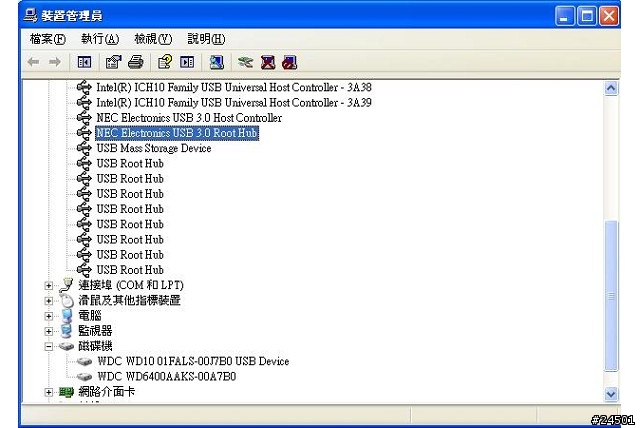Select NEC Electronics USB 3.0 Host Controller
Image resolution: width=640 pixels, height=428 pixels.
coord(189,118)
